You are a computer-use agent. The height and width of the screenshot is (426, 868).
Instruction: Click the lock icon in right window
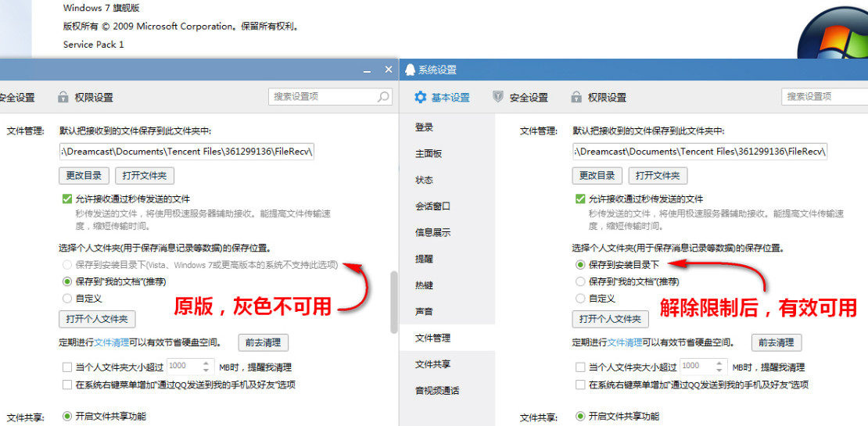point(576,98)
